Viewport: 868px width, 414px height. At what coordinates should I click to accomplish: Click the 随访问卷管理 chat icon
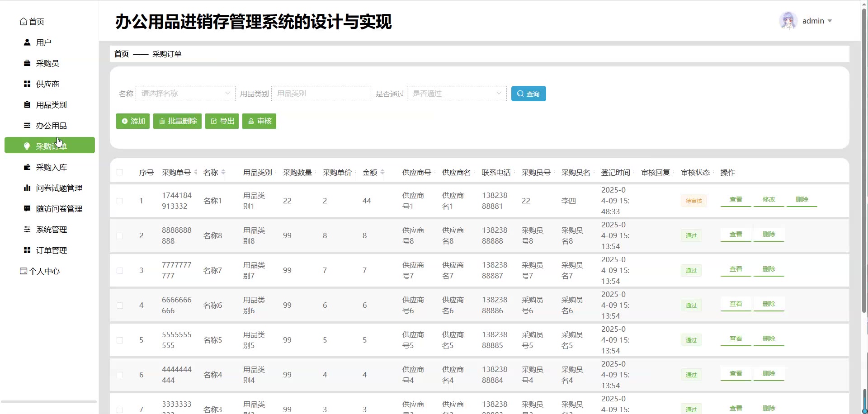click(x=27, y=209)
